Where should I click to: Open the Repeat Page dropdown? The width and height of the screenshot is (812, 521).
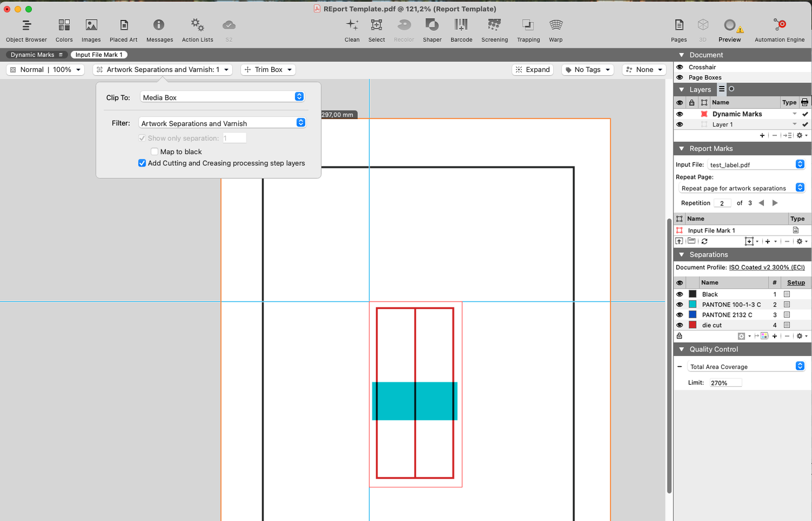click(x=742, y=188)
